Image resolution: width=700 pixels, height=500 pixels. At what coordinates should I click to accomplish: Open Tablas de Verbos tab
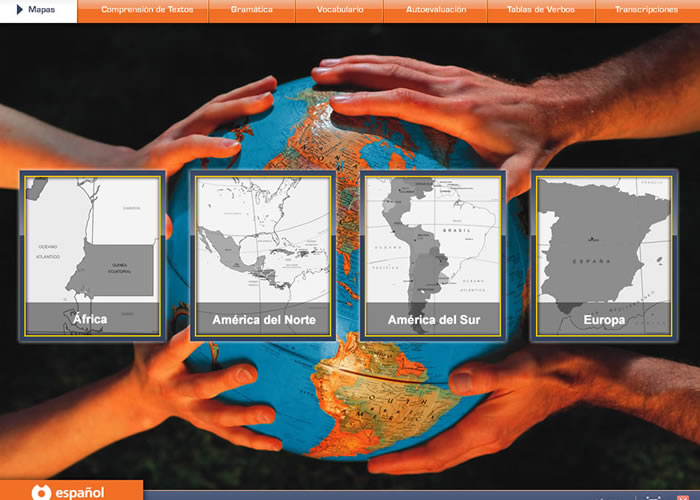tap(541, 11)
